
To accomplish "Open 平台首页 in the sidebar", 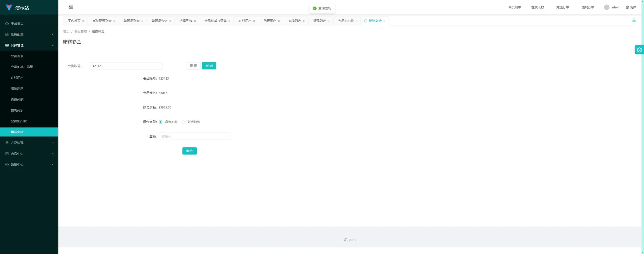I will coord(29,23).
